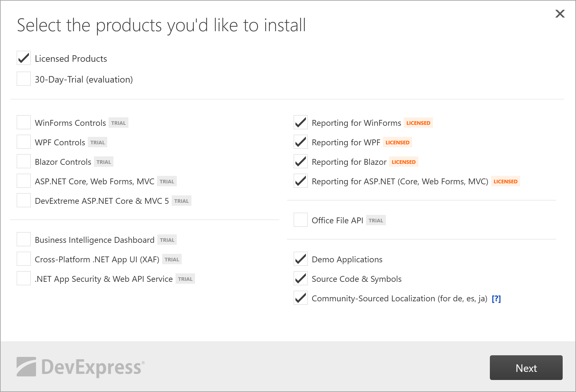576x392 pixels.
Task: Click the DevExpress logo icon
Action: [x=26, y=367]
